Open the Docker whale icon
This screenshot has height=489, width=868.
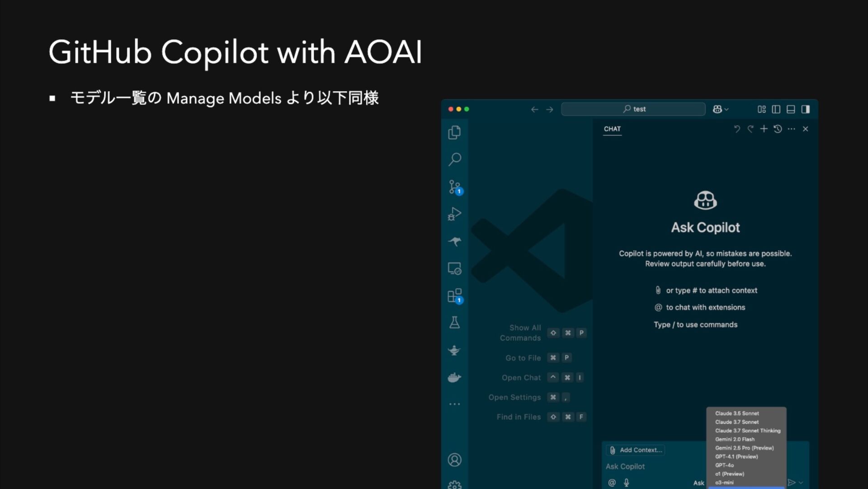pos(454,377)
